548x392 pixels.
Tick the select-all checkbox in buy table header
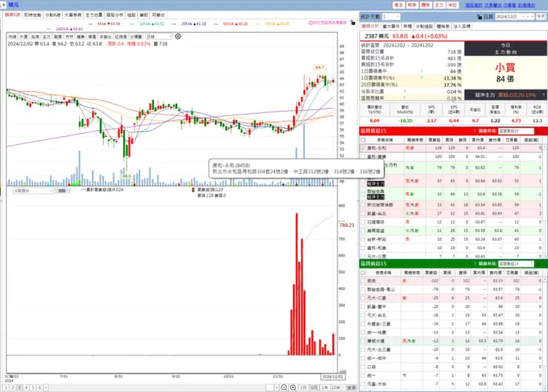(x=363, y=140)
